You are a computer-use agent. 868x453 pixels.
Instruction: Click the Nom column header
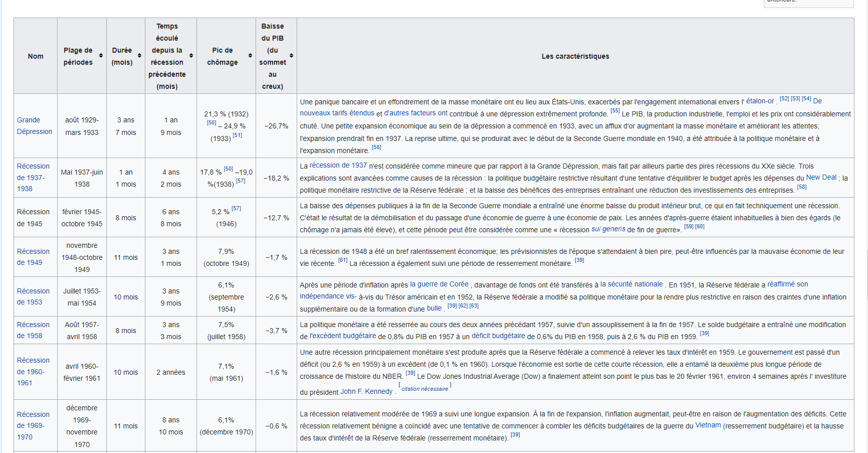pos(36,56)
